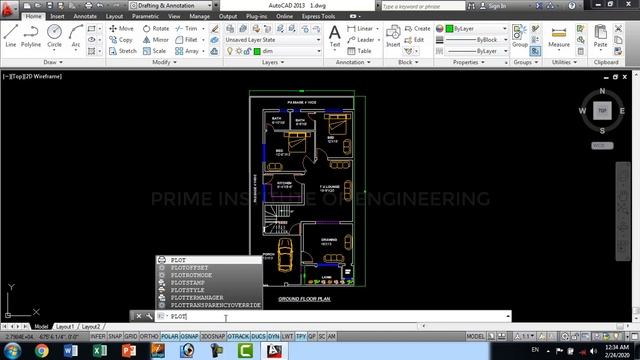Click the Mirror tool
640x360 pixels.
(x=156, y=40)
